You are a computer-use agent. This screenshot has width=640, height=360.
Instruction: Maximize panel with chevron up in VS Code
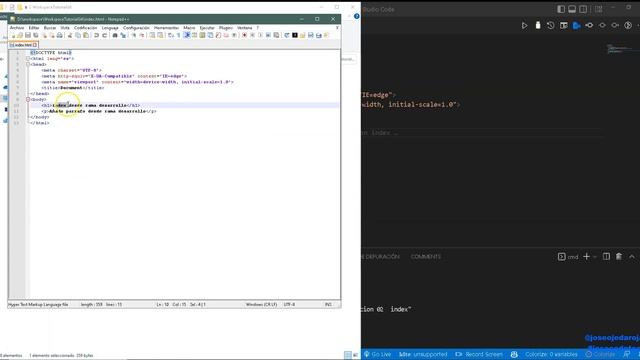click(x=632, y=256)
